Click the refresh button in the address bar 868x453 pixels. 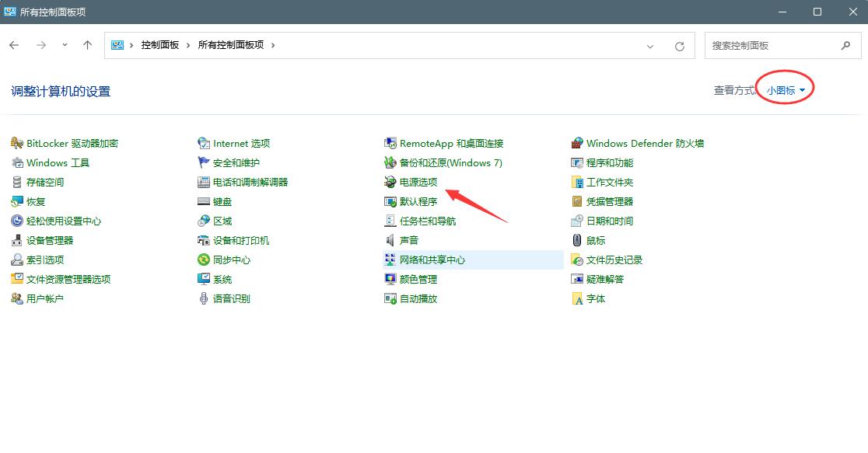click(681, 45)
